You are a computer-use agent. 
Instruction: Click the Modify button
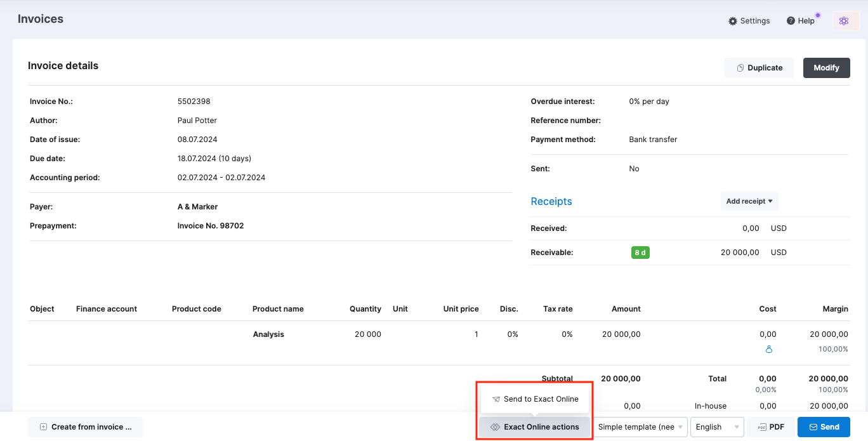tap(827, 68)
